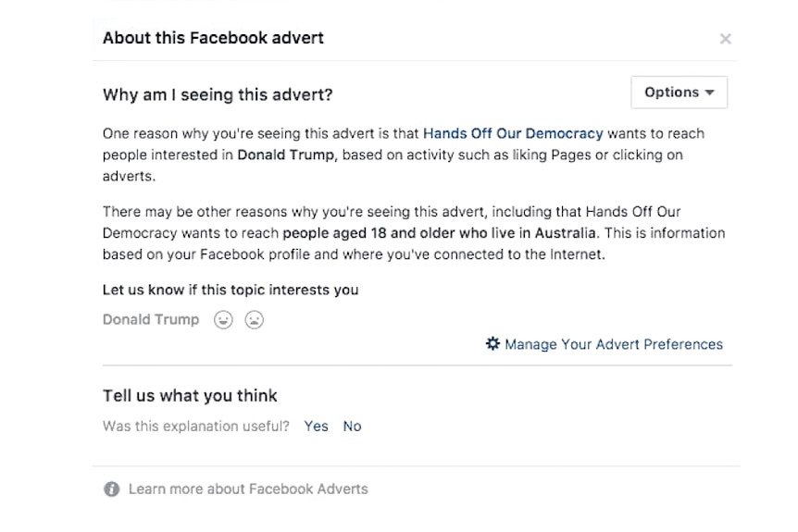The image size is (798, 532).
Task: Click the Was this explanation useful question
Action: (x=196, y=427)
